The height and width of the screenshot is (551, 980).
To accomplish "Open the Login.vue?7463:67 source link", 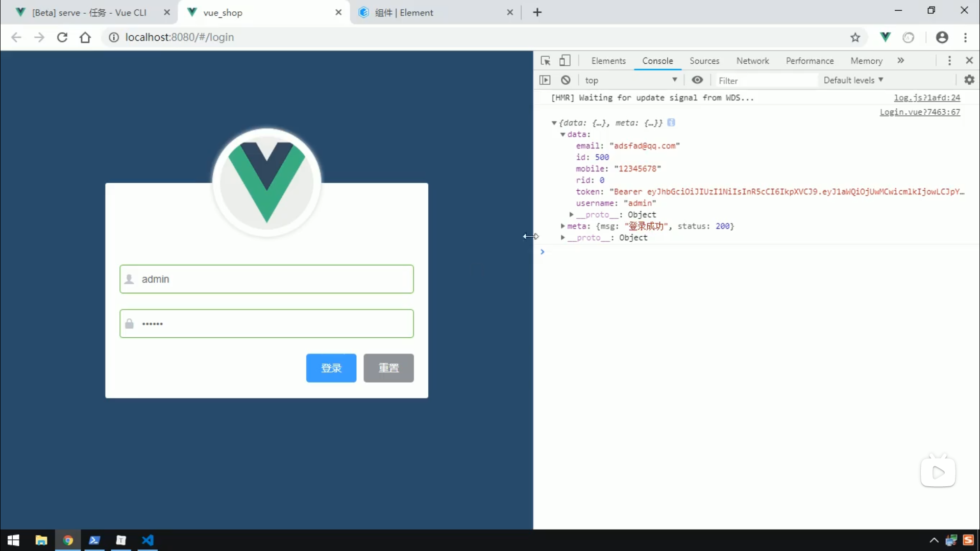I will tap(920, 112).
